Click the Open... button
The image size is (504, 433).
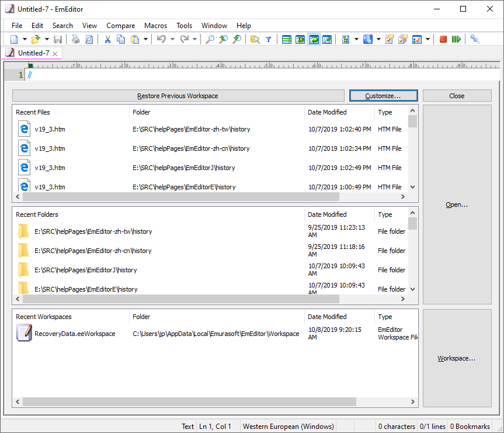[457, 205]
